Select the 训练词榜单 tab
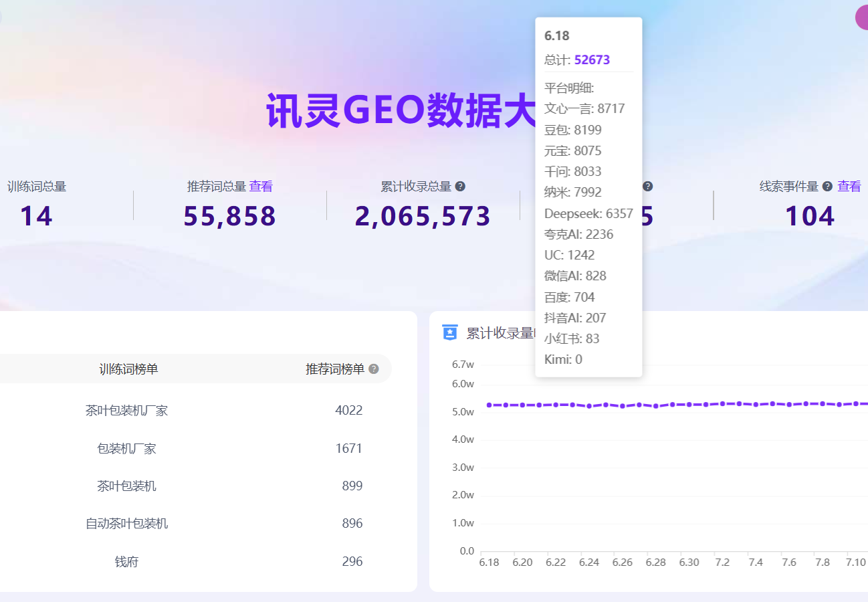Viewport: 868px width, 602px height. (x=128, y=369)
